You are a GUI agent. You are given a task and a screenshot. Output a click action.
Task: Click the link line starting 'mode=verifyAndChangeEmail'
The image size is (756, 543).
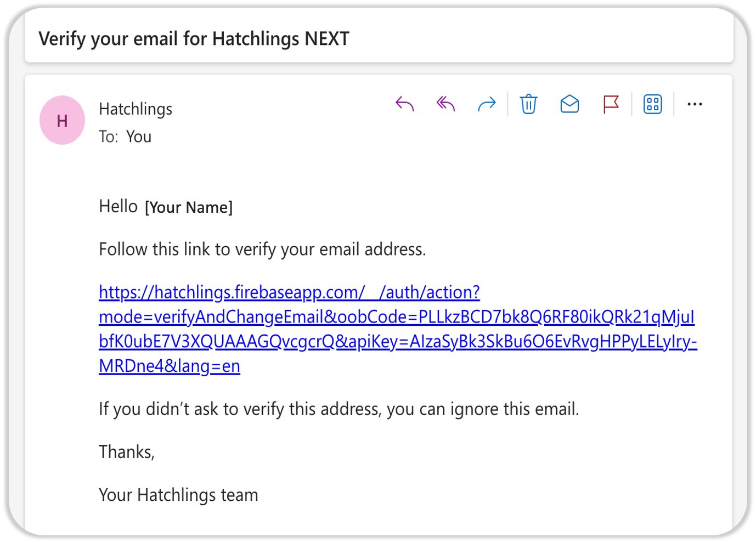click(x=397, y=317)
